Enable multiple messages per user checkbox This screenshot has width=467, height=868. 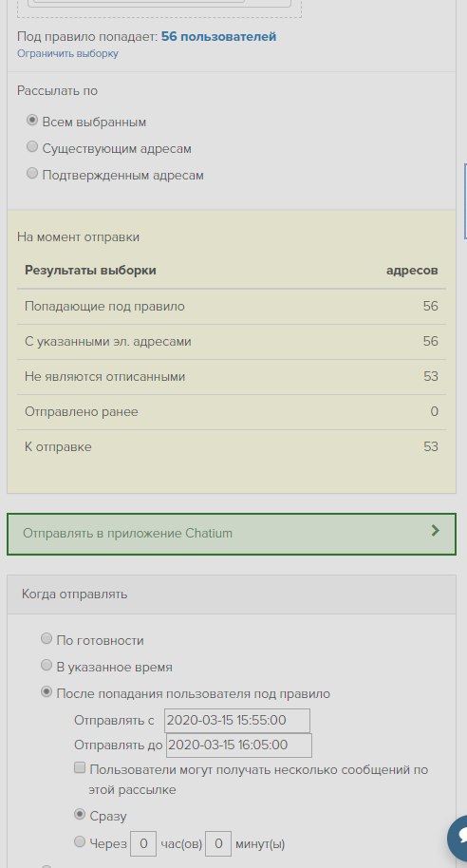80,767
